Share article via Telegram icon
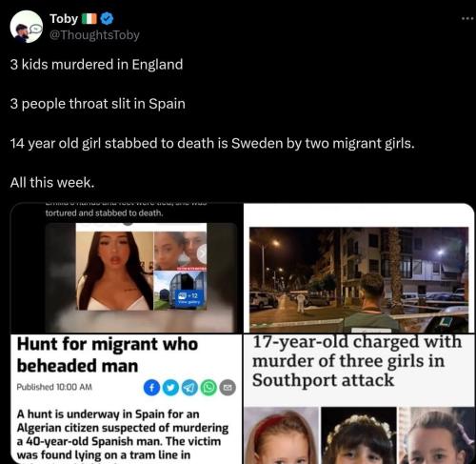Image resolution: width=476 pixels, height=464 pixels. 189,388
